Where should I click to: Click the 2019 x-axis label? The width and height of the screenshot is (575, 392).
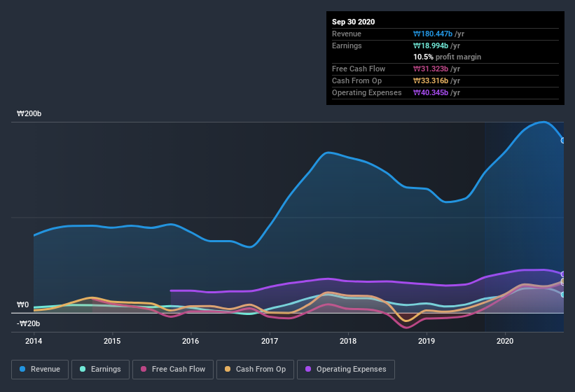[x=426, y=341]
